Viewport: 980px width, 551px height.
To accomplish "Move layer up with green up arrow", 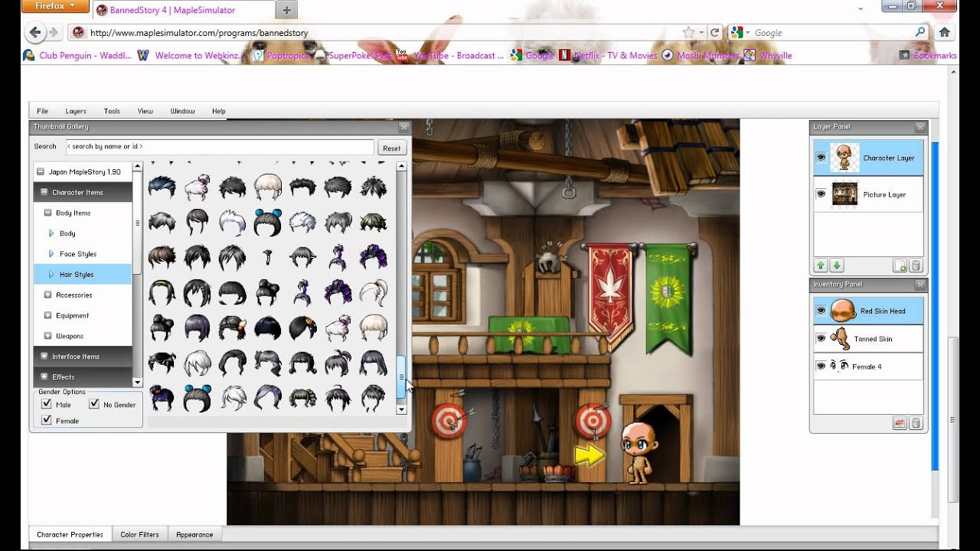I will [821, 266].
